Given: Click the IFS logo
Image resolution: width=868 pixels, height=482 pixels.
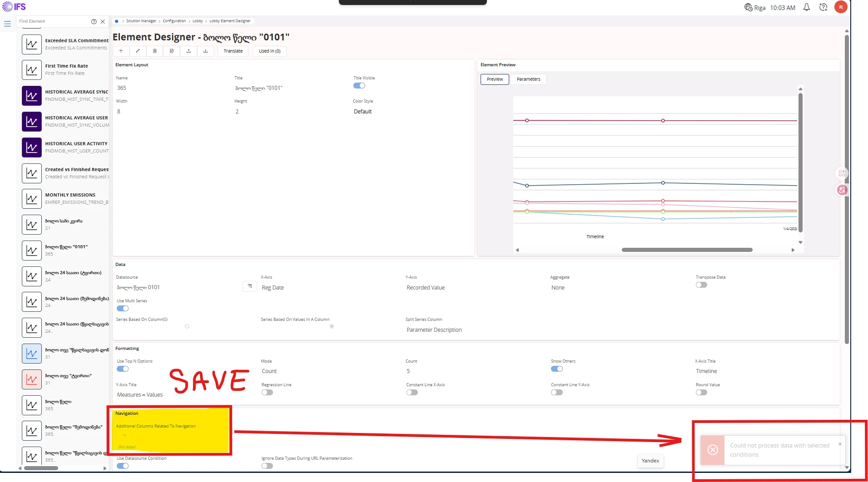Looking at the screenshot, I should (x=14, y=7).
